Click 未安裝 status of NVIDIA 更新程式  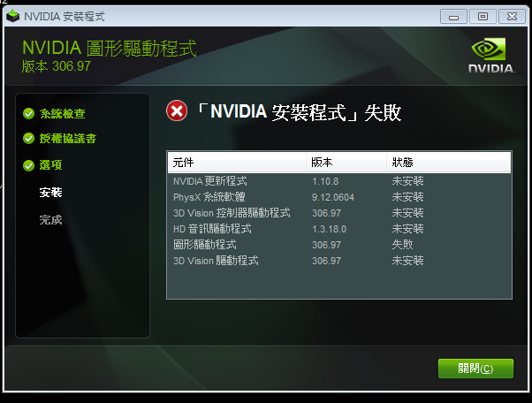click(x=407, y=181)
